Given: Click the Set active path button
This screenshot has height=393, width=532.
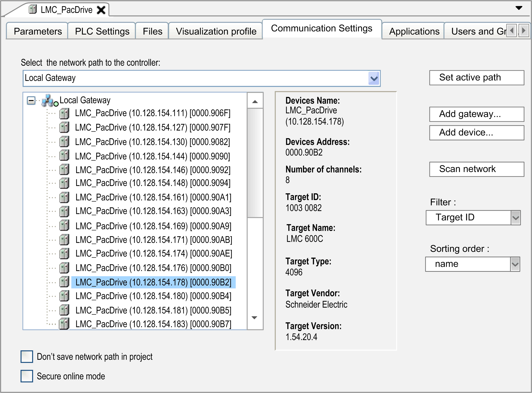Looking at the screenshot, I should (476, 77).
